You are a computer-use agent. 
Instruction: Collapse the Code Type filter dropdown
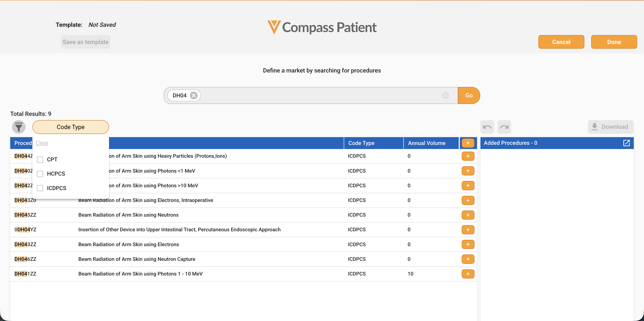pyautogui.click(x=70, y=127)
